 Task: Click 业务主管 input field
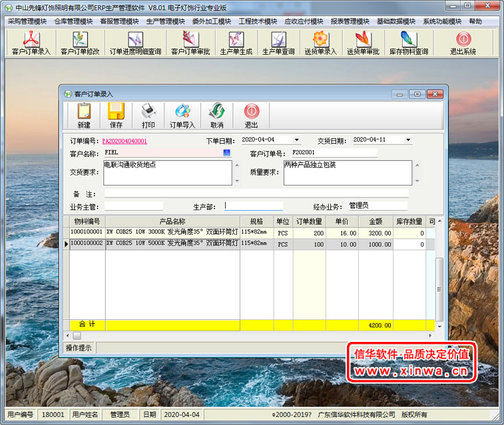[x=133, y=206]
